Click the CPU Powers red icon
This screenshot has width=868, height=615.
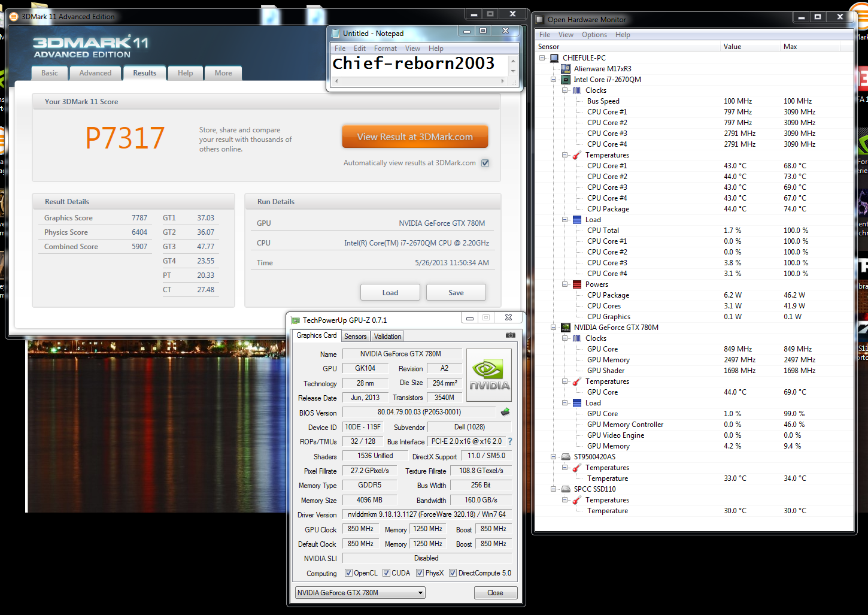(x=577, y=284)
